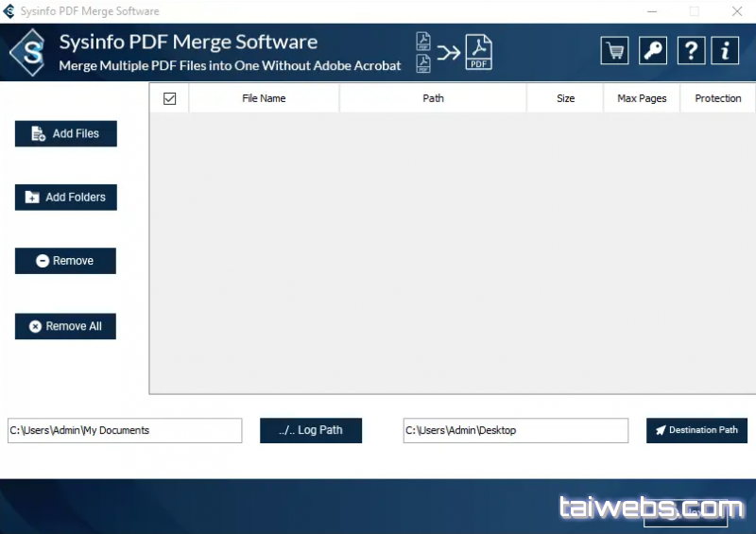Open the info about icon
Image resolution: width=756 pixels, height=534 pixels.
(725, 51)
